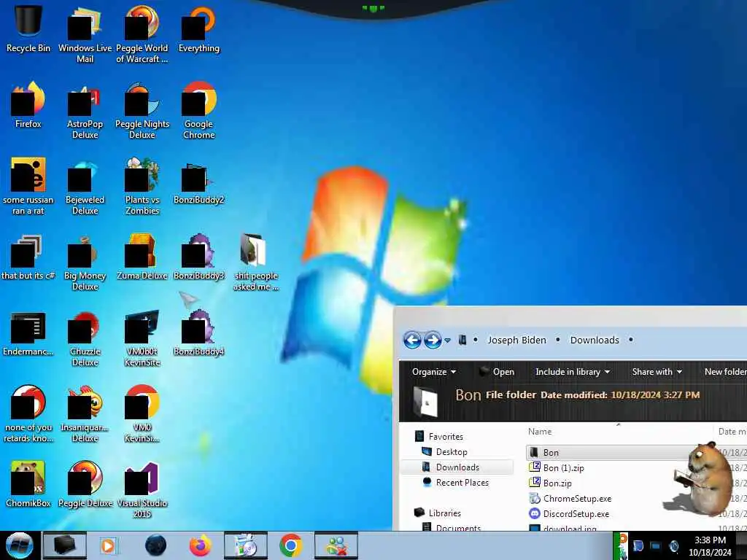Click the Open toolbar button
The image size is (747, 560).
pyautogui.click(x=496, y=372)
